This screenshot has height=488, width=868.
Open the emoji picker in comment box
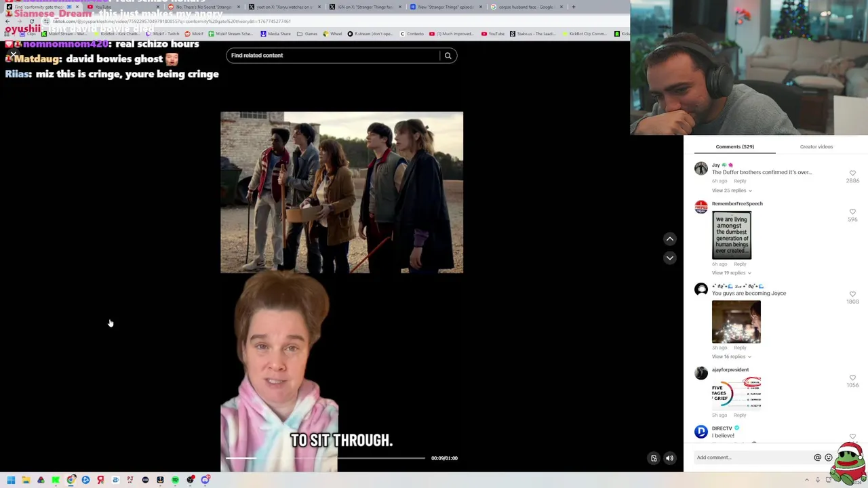point(828,457)
